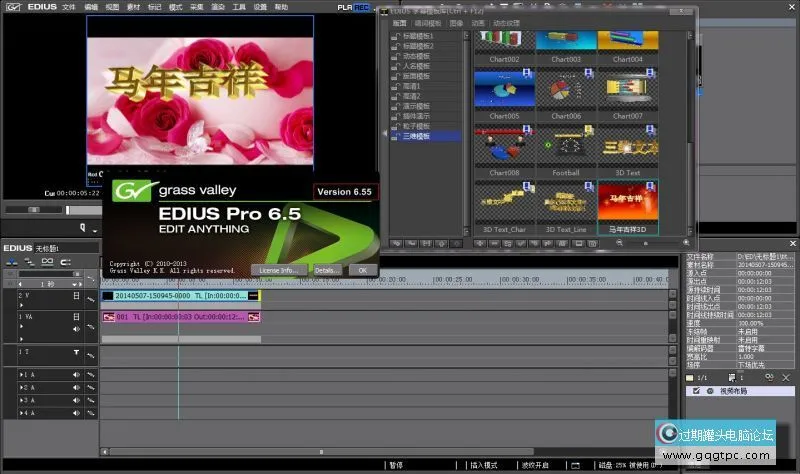Select 粒子模板 category in template list
Viewport: 800px width, 474px height.
(x=416, y=125)
